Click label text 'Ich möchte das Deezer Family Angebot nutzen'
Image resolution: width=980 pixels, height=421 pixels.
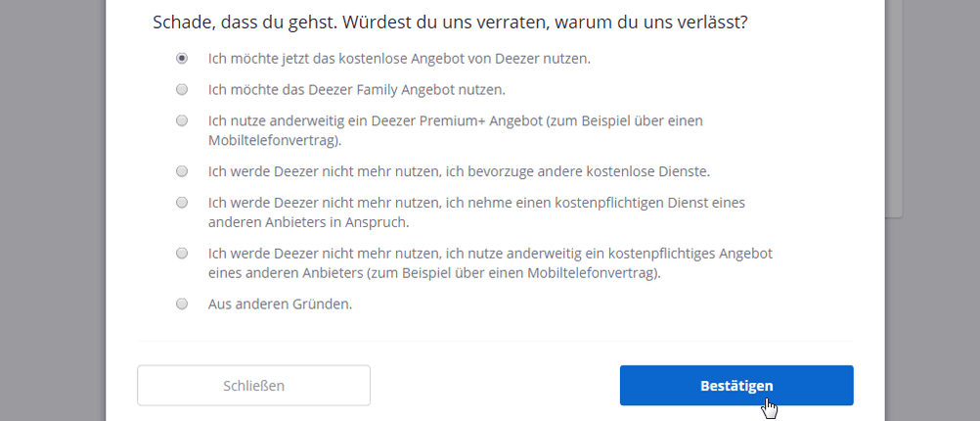click(356, 89)
